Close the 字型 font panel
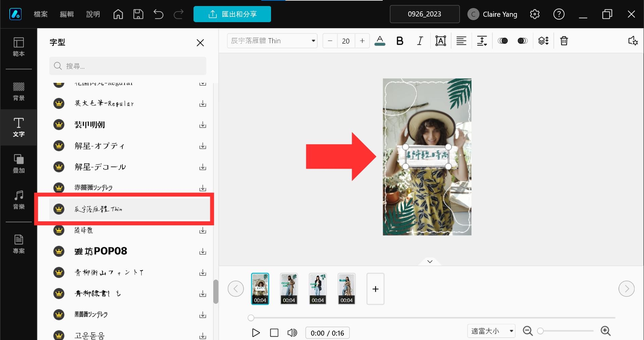Image resolution: width=644 pixels, height=340 pixels. tap(200, 43)
